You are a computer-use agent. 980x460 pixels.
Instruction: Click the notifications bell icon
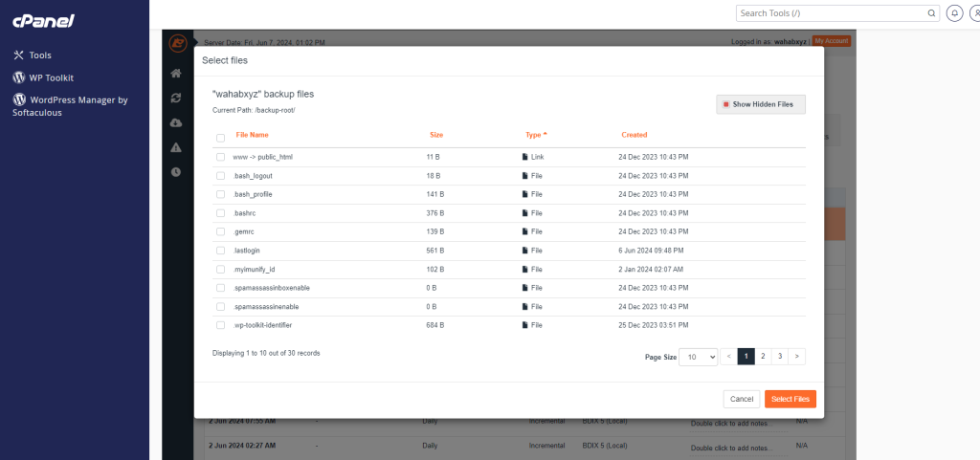[954, 13]
